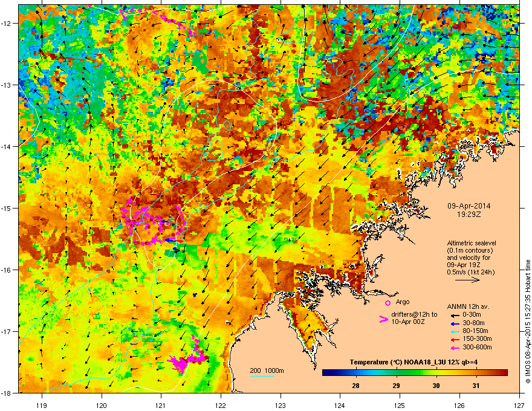Screen dimensions: 532x411
Task: Click latitude axis label '-13'
Action: 6,85
